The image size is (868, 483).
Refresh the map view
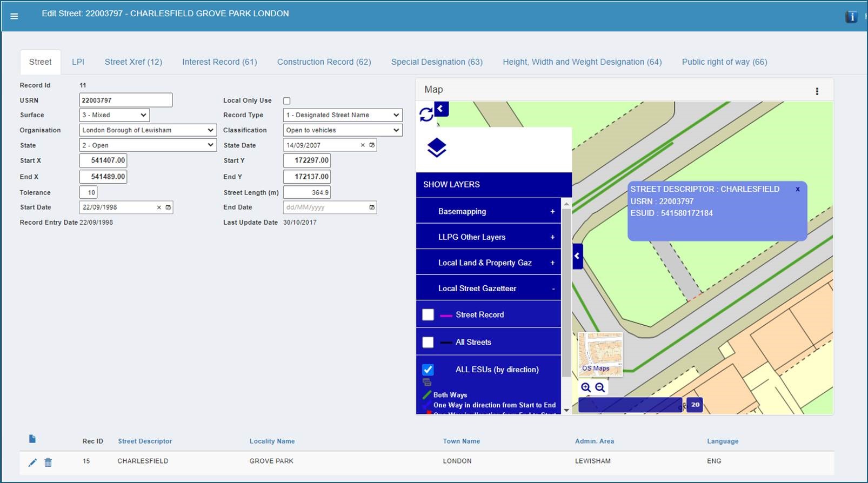click(426, 115)
